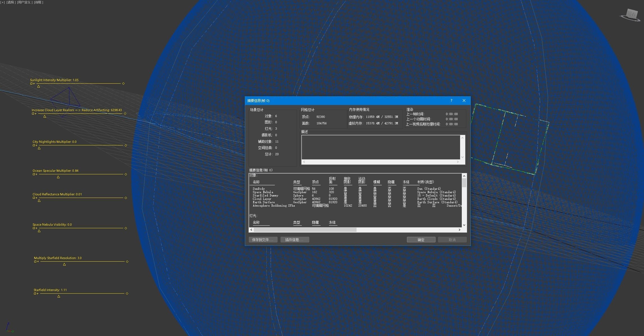Viewport: 644px width, 336px height.
Task: Open the 透视 perspective viewport menu
Action: click(x=11, y=2)
